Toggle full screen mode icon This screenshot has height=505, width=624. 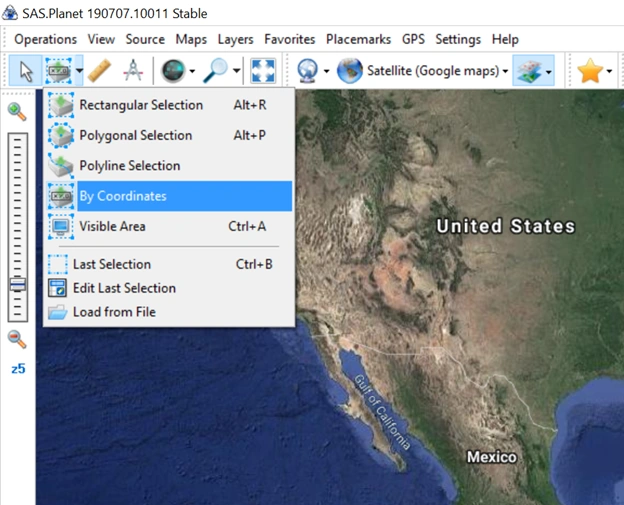(x=263, y=71)
